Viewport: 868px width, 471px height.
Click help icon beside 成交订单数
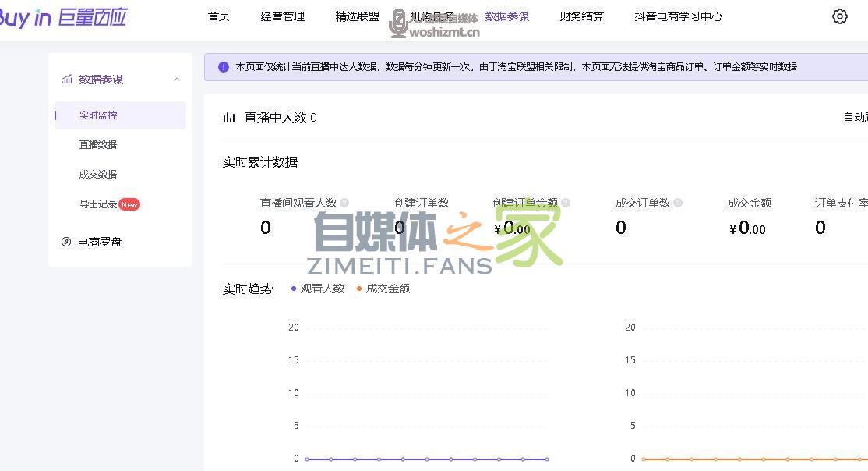tap(678, 203)
